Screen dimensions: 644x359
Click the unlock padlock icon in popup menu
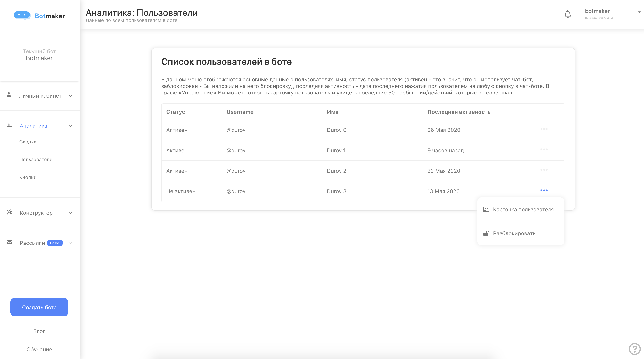486,233
